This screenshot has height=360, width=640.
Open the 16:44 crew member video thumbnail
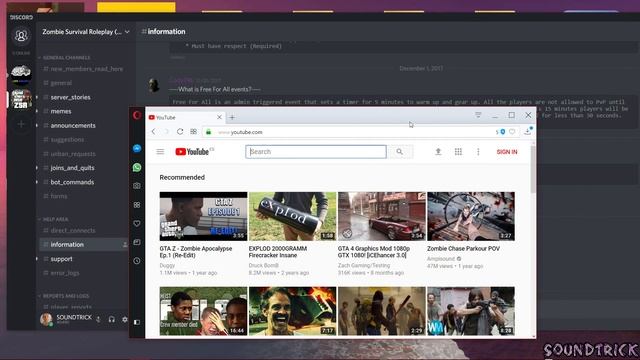tap(203, 311)
